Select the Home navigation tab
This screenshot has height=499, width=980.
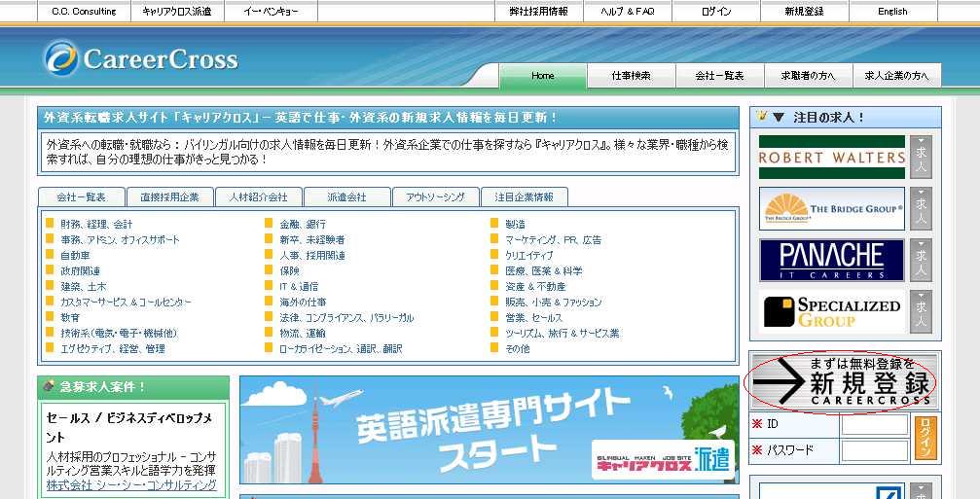click(x=542, y=76)
